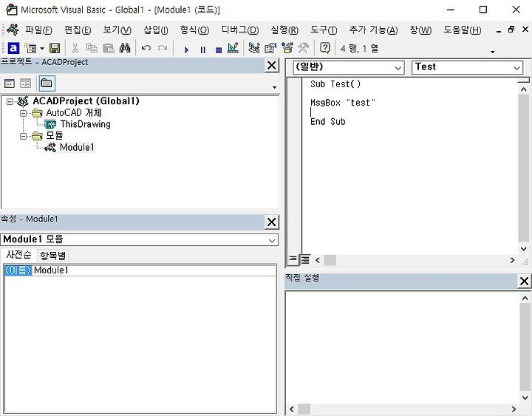Click code window scroll right arrow
532x416 pixels.
pyautogui.click(x=512, y=260)
